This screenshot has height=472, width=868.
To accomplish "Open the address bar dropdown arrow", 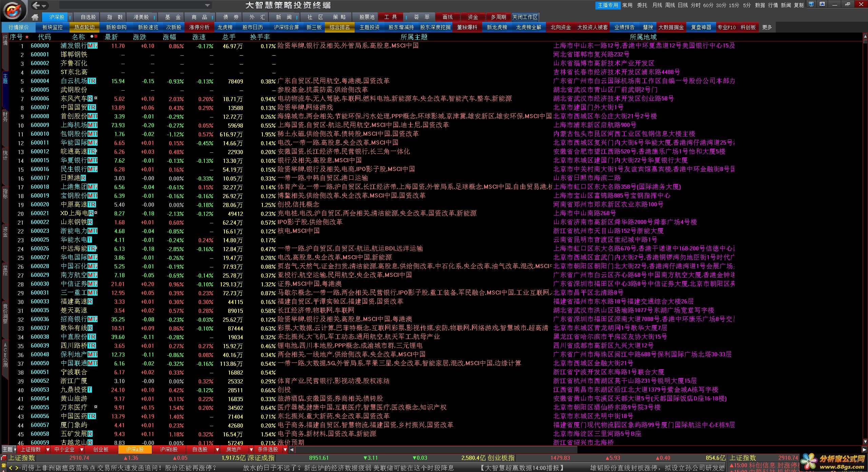I will (x=207, y=5).
